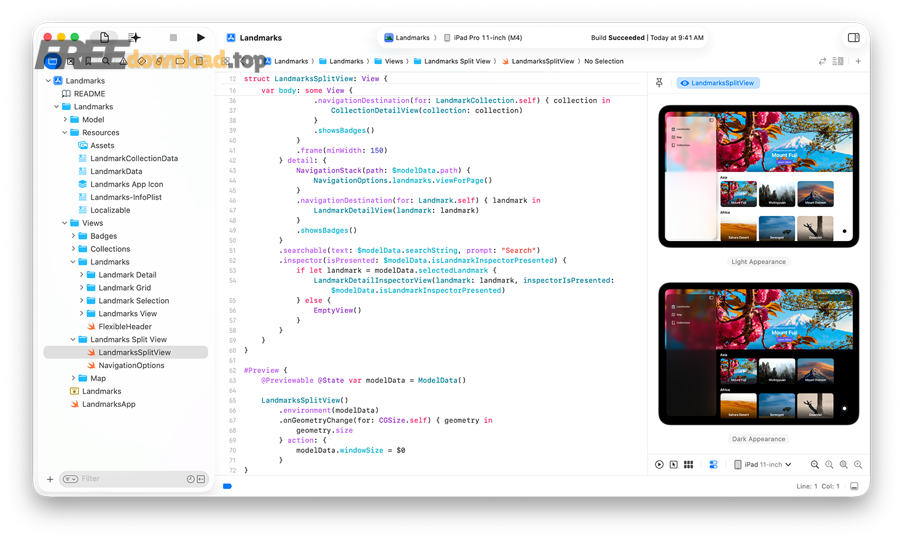The image size is (900, 536).
Task: Expand the Collections folder
Action: (x=73, y=249)
